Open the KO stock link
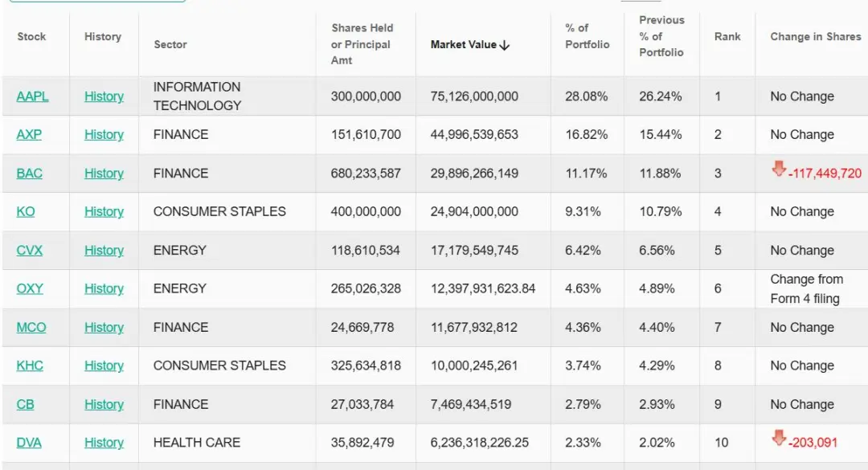Image resolution: width=868 pixels, height=470 pixels. click(26, 211)
